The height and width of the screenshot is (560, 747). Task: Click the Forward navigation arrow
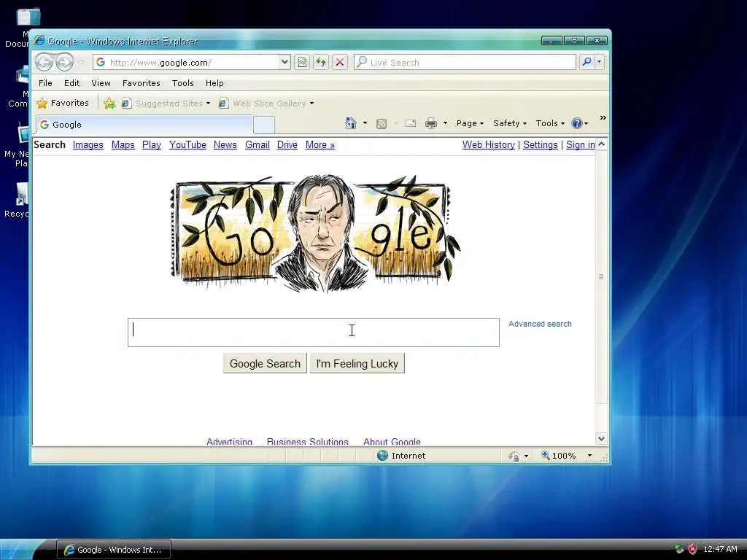coord(64,62)
